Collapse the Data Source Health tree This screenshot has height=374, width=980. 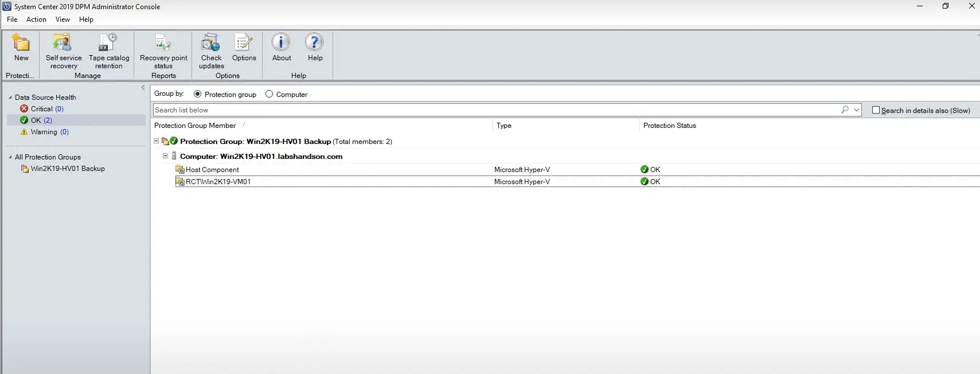click(10, 98)
